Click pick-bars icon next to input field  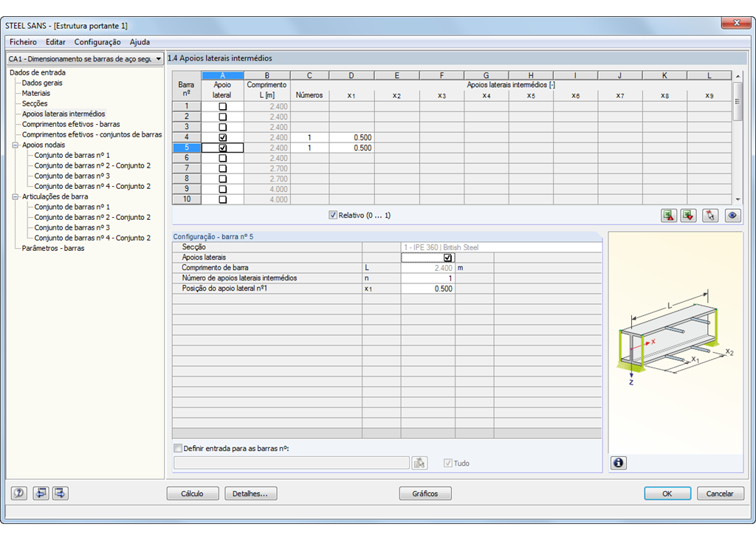[419, 463]
